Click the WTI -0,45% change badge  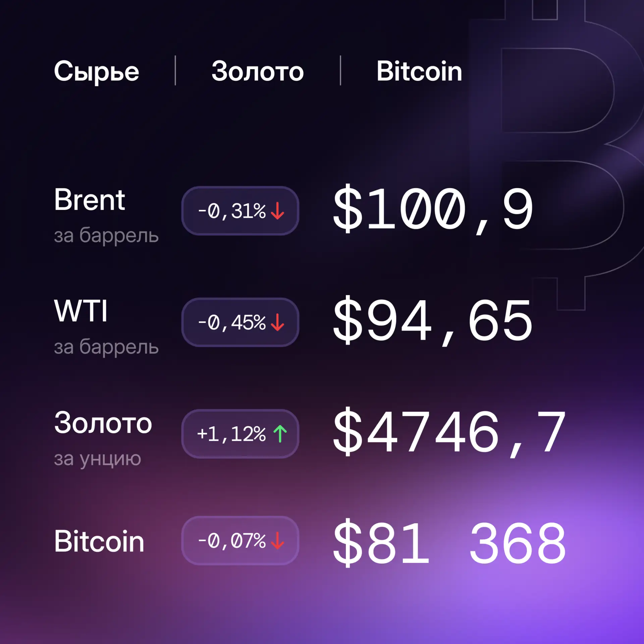(240, 322)
